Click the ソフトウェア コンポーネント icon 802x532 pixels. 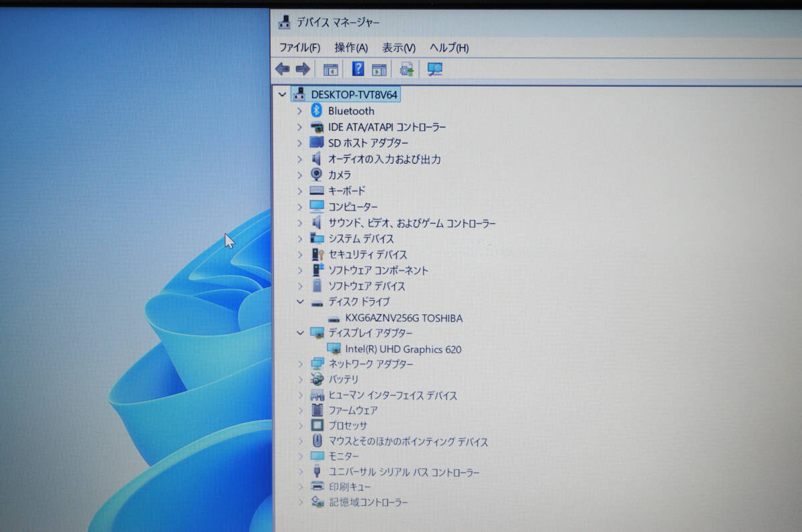pyautogui.click(x=318, y=271)
